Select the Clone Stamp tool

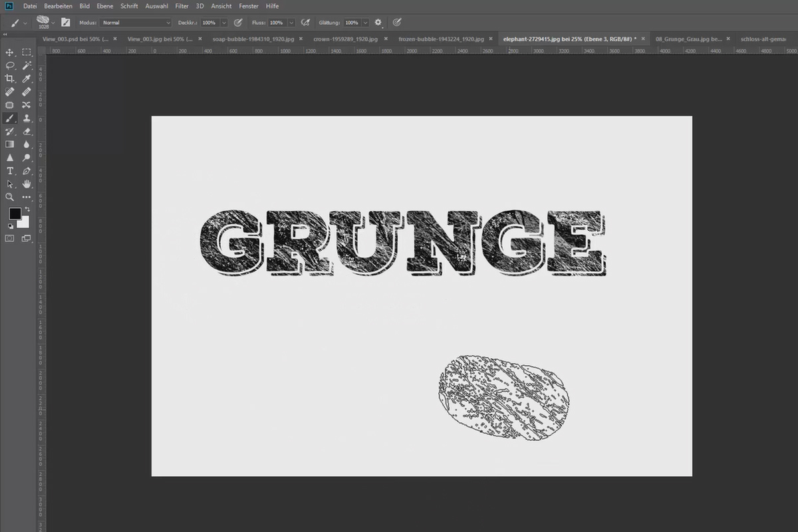[x=27, y=118]
